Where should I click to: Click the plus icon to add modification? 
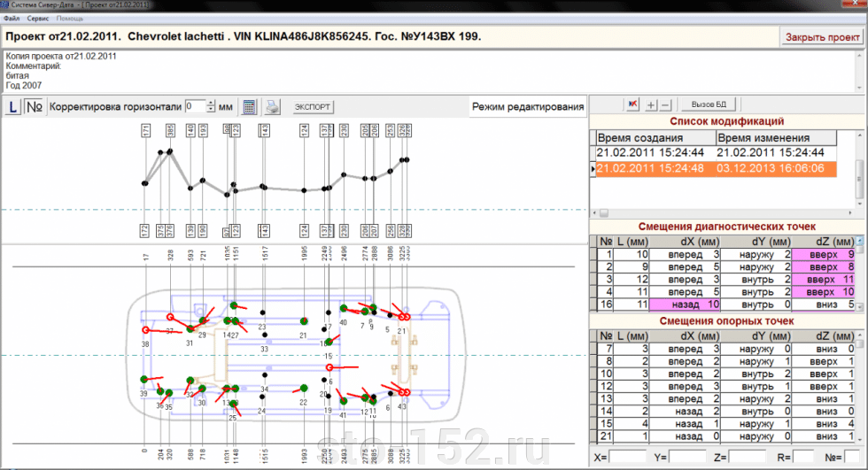point(651,104)
